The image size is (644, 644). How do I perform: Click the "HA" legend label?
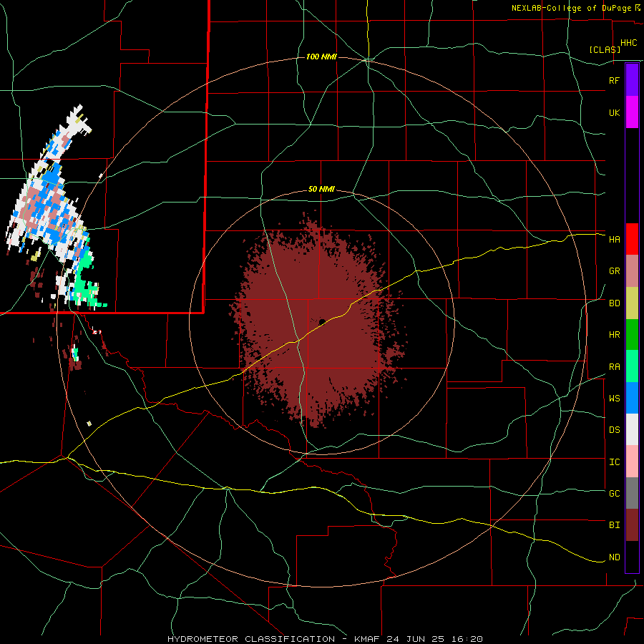[614, 240]
